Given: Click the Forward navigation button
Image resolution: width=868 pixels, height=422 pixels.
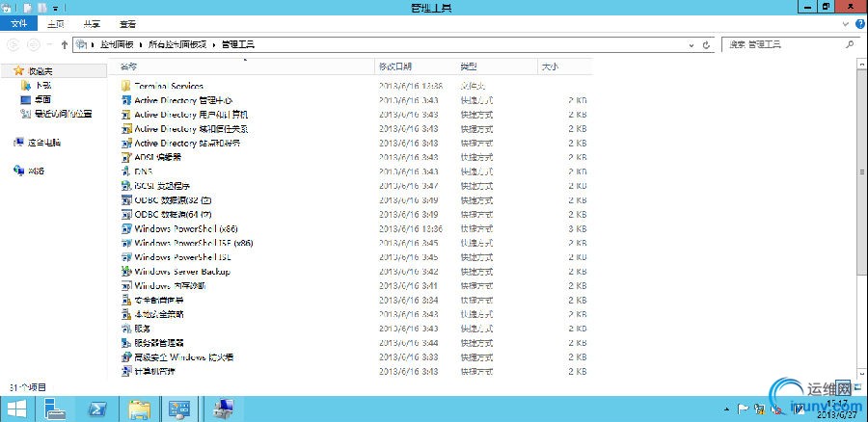Looking at the screenshot, I should point(33,44).
